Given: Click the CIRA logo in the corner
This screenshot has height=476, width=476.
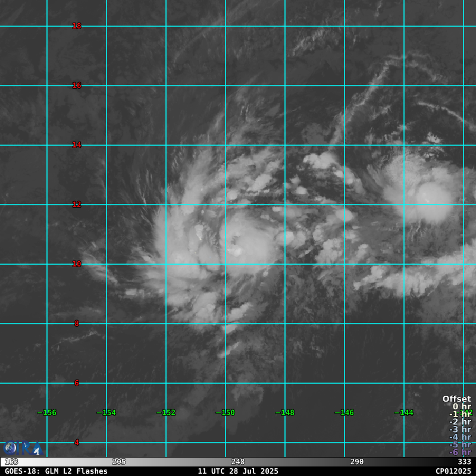Looking at the screenshot, I should (21, 448).
